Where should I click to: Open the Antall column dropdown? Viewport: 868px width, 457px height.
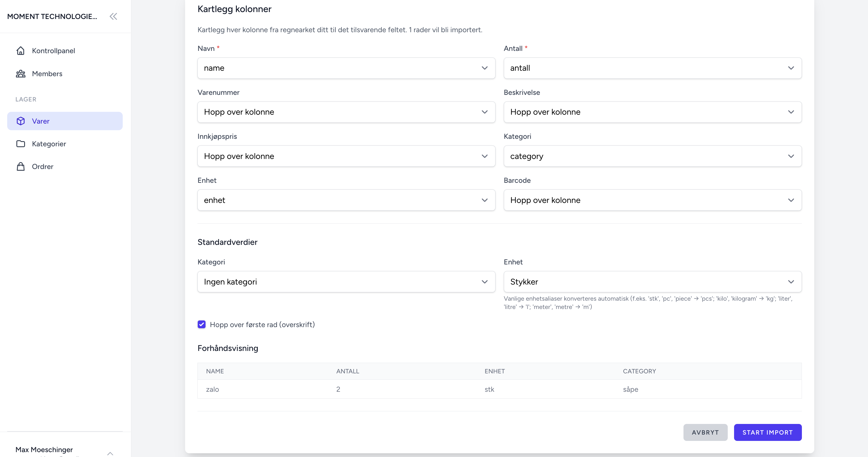[652, 68]
